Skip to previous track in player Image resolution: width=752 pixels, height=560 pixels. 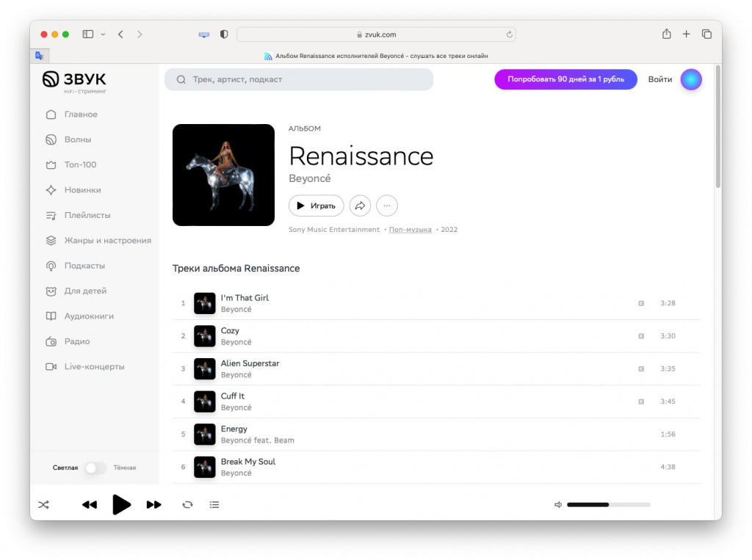[90, 504]
